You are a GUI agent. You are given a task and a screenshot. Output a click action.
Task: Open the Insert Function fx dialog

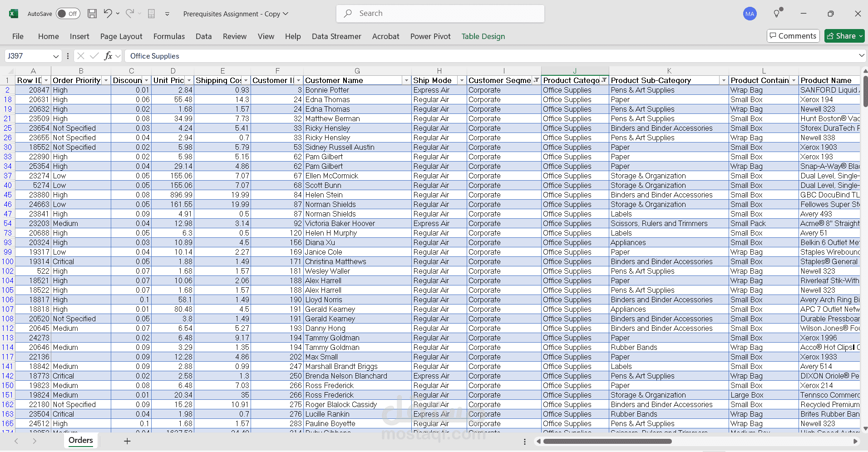coord(108,56)
